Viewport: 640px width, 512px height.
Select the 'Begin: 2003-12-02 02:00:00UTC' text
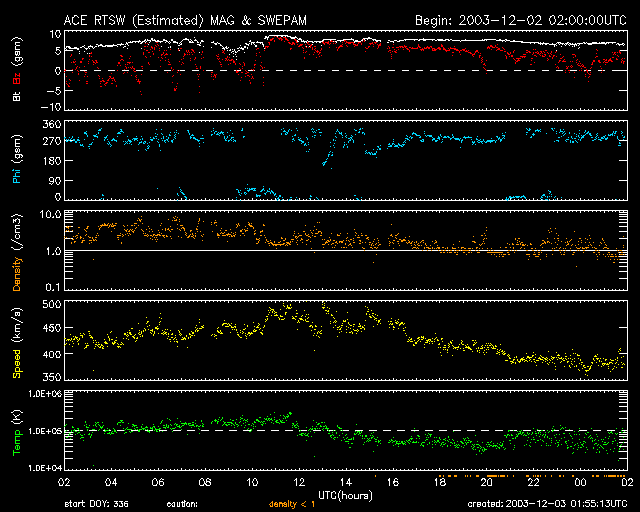coord(521,20)
